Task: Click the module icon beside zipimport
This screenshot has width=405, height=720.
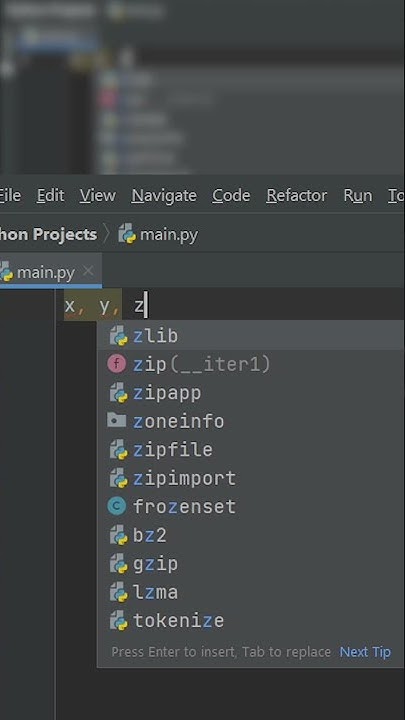Action: click(x=118, y=478)
